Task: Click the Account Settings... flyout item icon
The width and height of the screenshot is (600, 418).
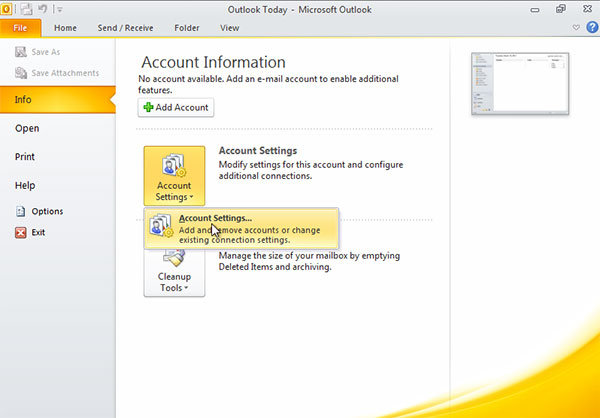Action: coord(162,226)
